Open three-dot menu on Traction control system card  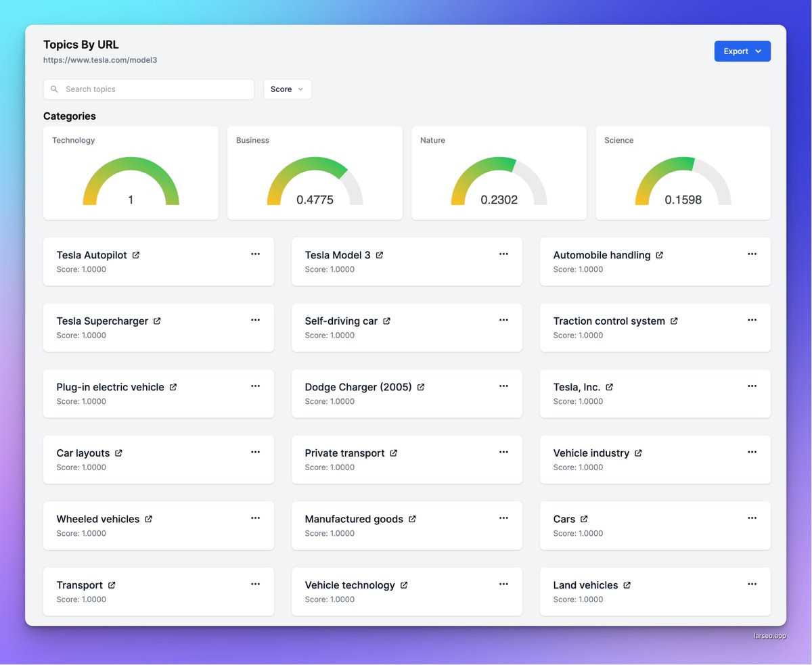click(x=752, y=320)
